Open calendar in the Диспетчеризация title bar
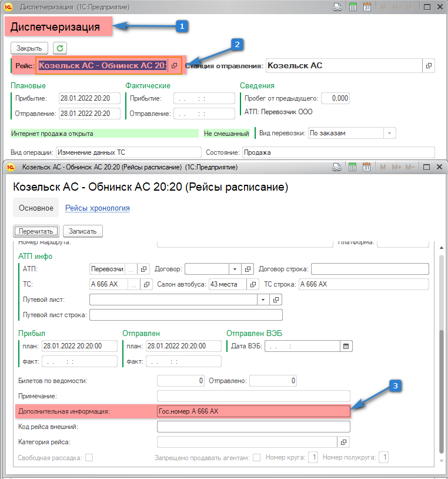The width and height of the screenshot is (448, 479). coord(367,8)
